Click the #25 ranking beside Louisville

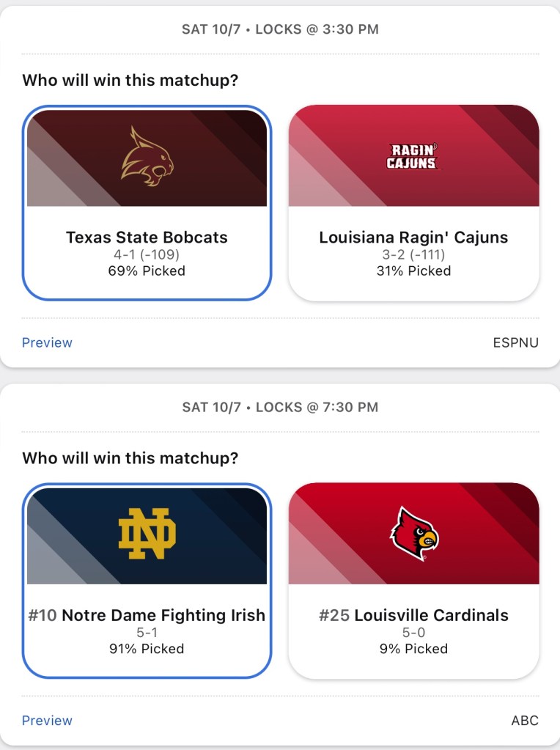(x=334, y=615)
